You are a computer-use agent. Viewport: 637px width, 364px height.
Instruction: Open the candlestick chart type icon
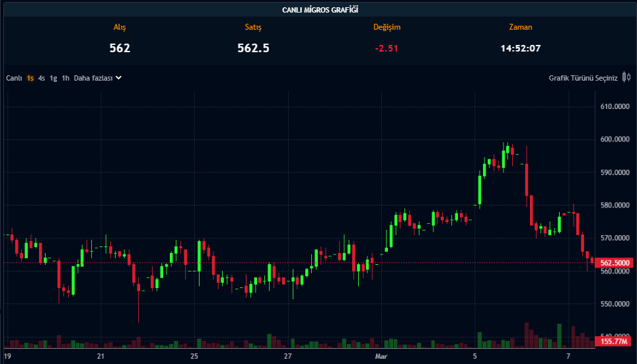pyautogui.click(x=626, y=77)
